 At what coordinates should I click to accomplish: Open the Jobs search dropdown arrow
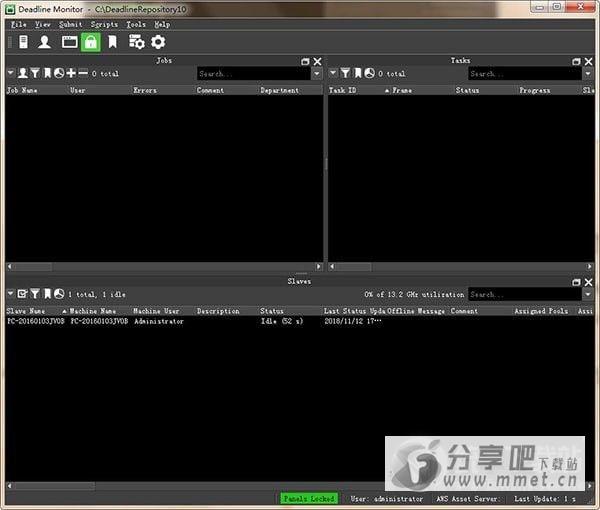click(x=317, y=73)
